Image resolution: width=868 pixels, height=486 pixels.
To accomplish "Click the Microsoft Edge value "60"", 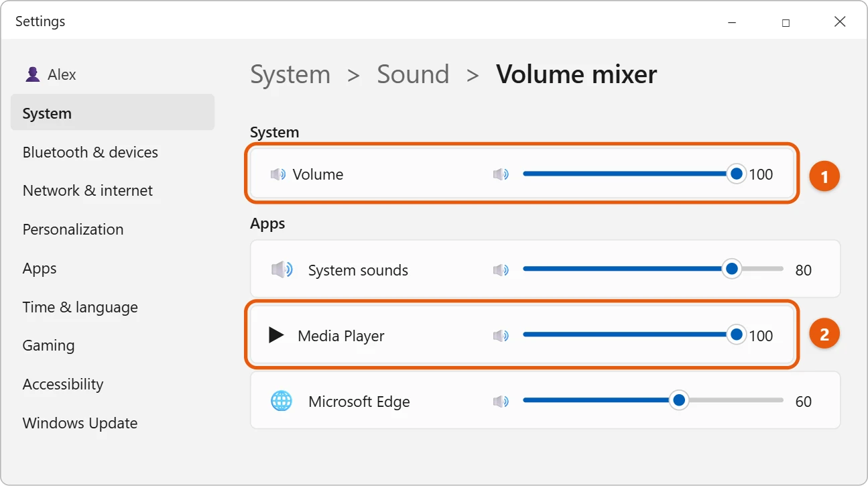I will (x=804, y=402).
